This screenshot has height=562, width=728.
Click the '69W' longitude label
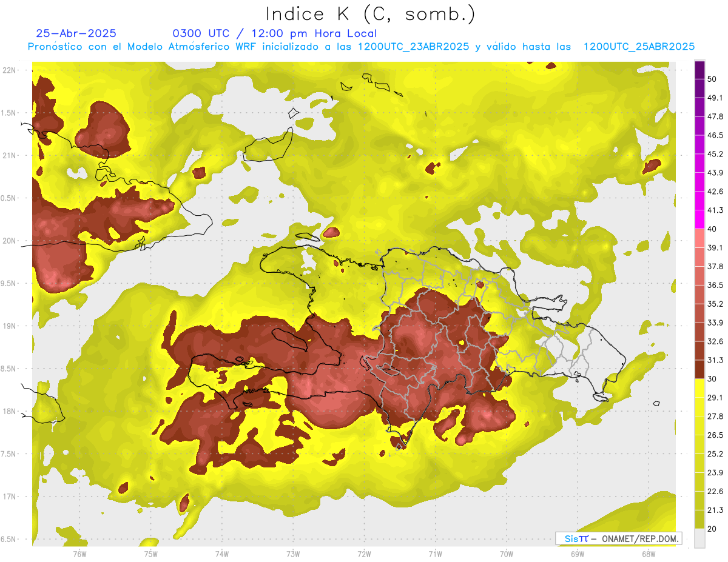pos(577,554)
